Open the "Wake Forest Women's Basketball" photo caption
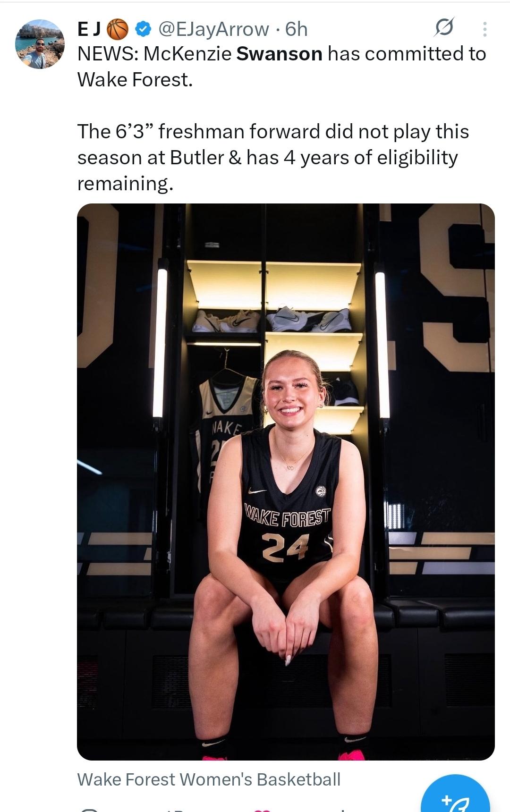Viewport: 510px width, 812px height. 209,779
